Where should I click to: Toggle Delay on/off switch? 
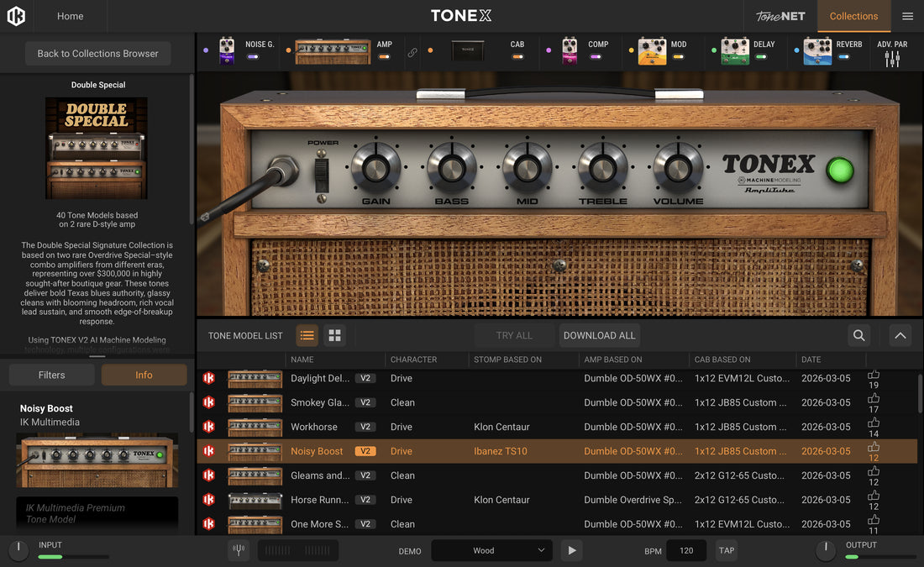coord(761,57)
